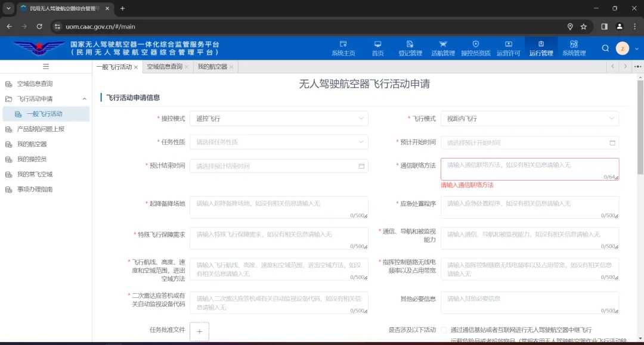Open 事项办理指南 in the sidebar

tap(35, 189)
